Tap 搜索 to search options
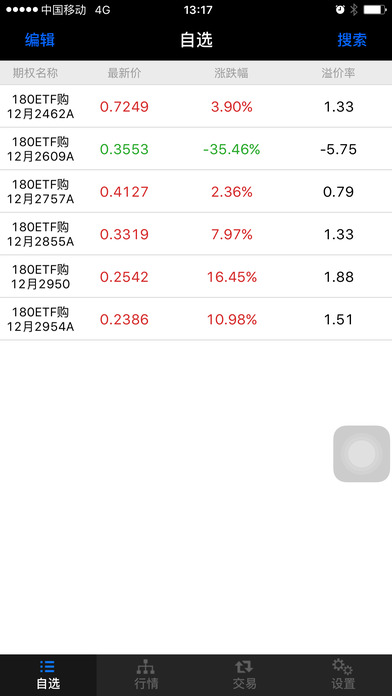Image resolution: width=392 pixels, height=696 pixels. pos(352,40)
